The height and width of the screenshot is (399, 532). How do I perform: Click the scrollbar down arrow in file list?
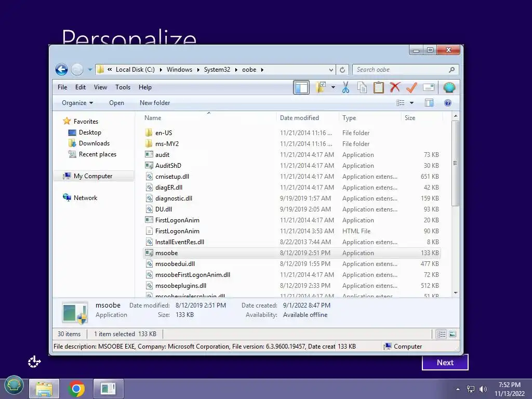tap(455, 293)
